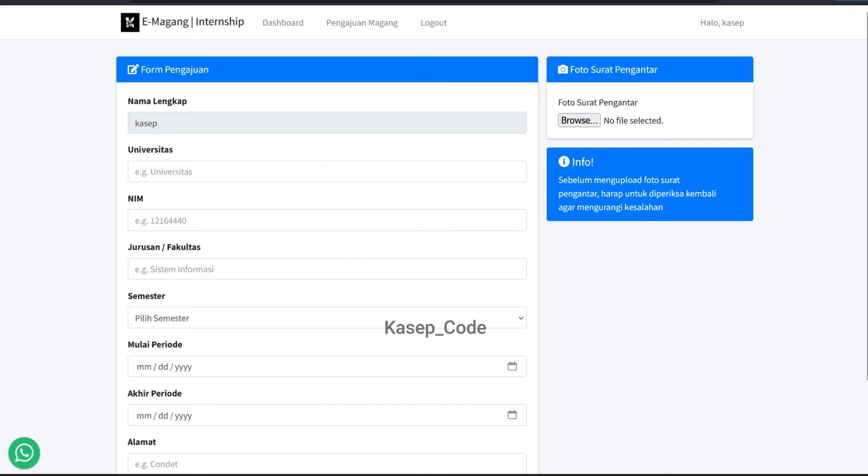The height and width of the screenshot is (476, 868).
Task: Click Logout in the navbar
Action: click(433, 22)
